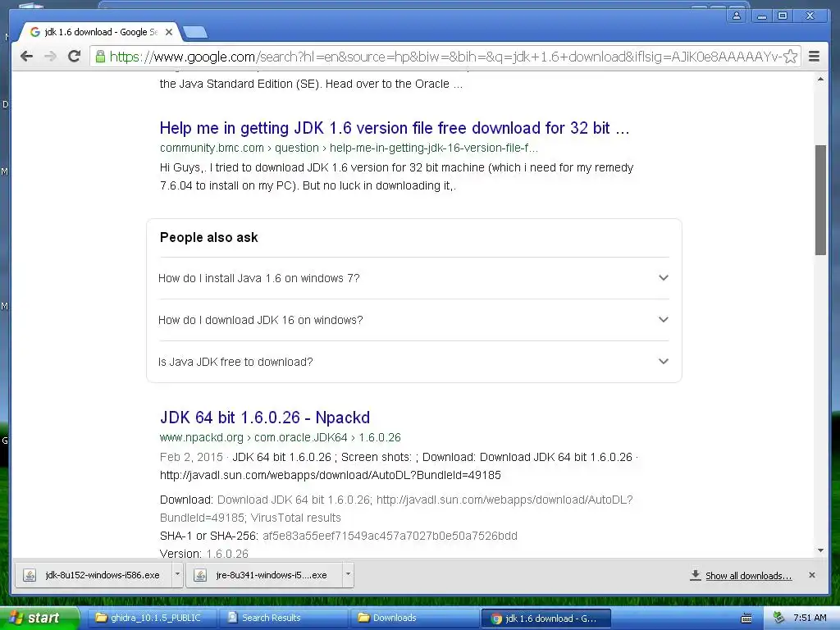Click the community.bmc.com breadcrumb URL
The width and height of the screenshot is (840, 630).
click(x=349, y=148)
